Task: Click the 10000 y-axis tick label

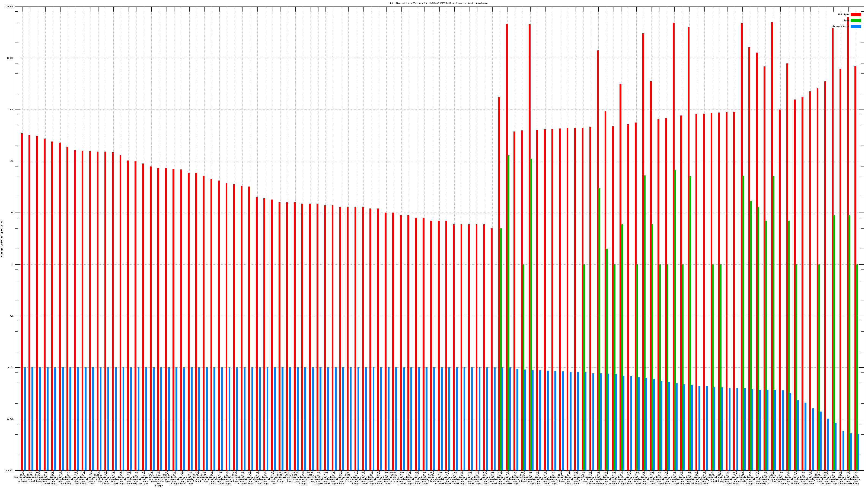Action: [x=11, y=58]
